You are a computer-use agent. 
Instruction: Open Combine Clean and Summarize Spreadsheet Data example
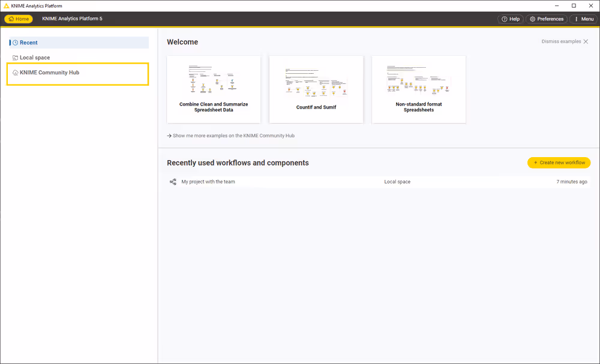(214, 89)
